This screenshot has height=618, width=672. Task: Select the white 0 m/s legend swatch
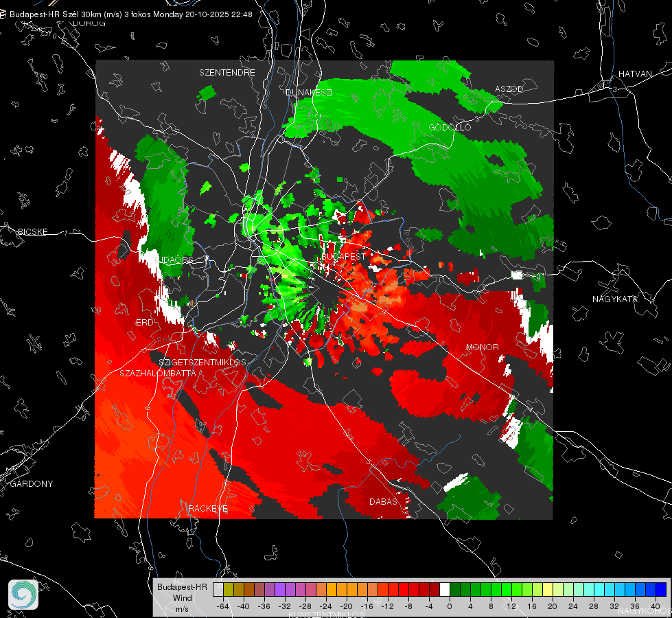pyautogui.click(x=445, y=589)
